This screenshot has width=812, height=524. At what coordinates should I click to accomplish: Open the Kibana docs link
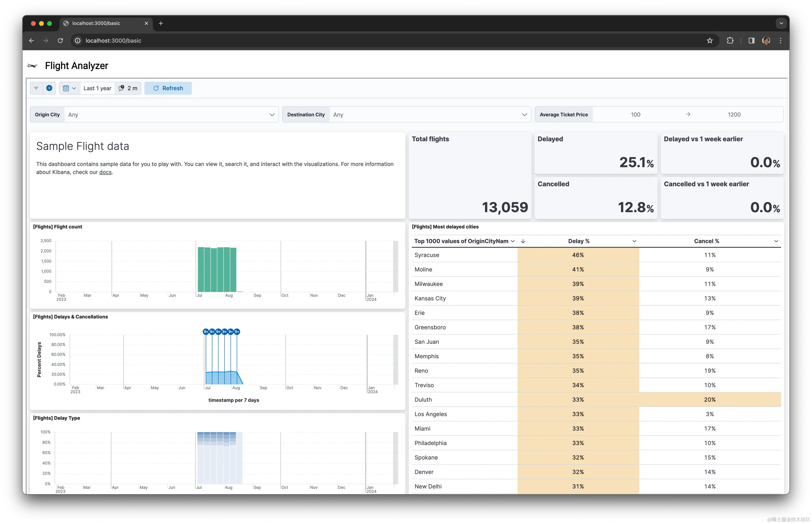[x=105, y=172]
